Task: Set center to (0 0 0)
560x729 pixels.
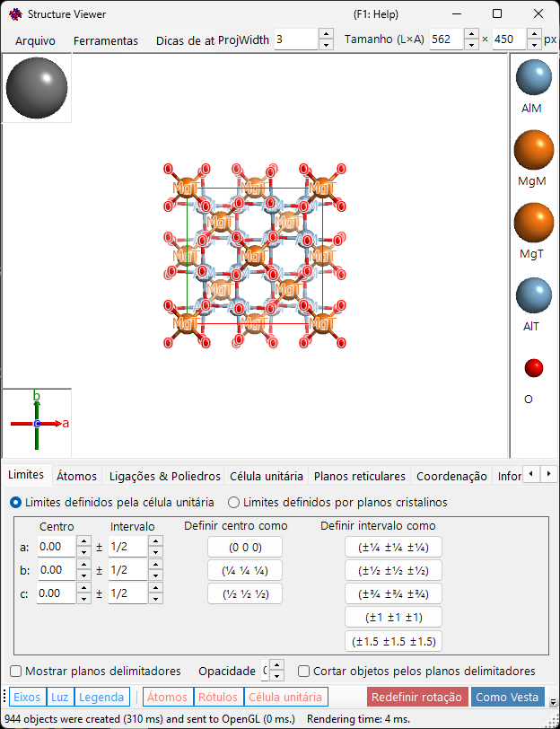Action: coord(245,548)
